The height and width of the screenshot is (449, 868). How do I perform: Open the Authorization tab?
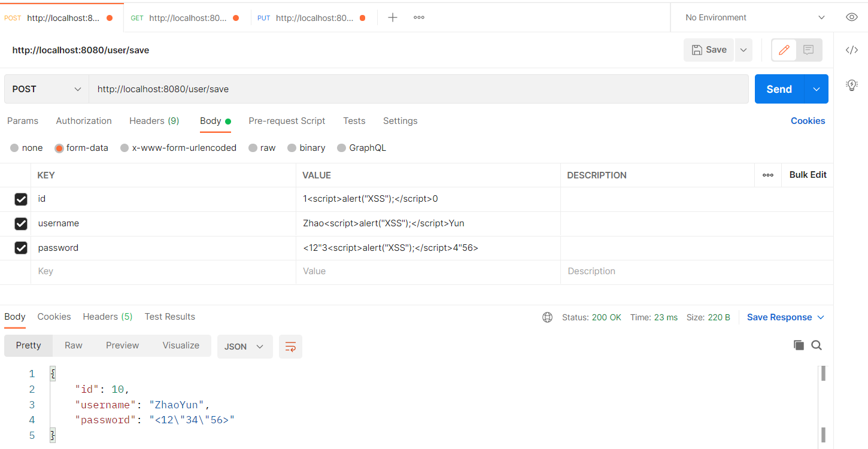point(84,121)
